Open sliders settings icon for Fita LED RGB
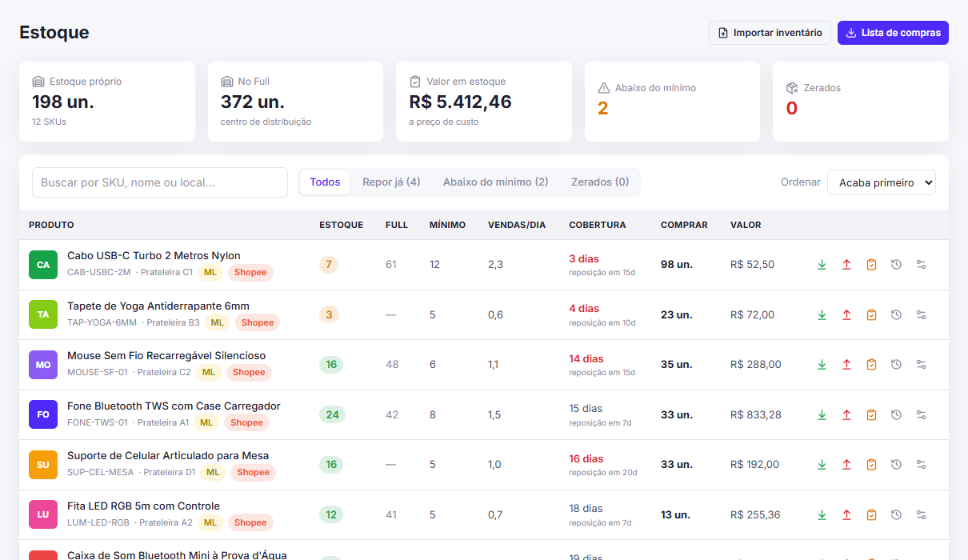Screen dimensions: 968x560 coord(921,515)
